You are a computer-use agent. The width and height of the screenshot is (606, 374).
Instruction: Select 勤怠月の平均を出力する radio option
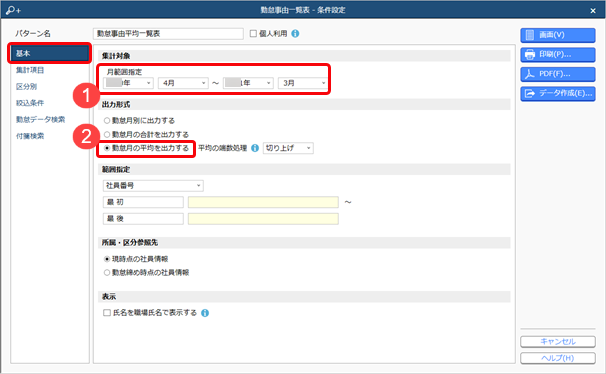point(107,148)
